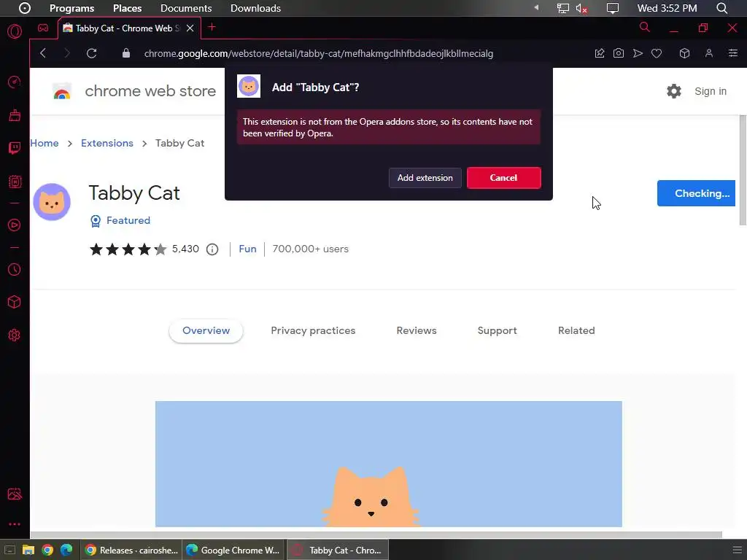The width and height of the screenshot is (747, 560).
Task: Search tabs with magnifier icon
Action: 645,27
